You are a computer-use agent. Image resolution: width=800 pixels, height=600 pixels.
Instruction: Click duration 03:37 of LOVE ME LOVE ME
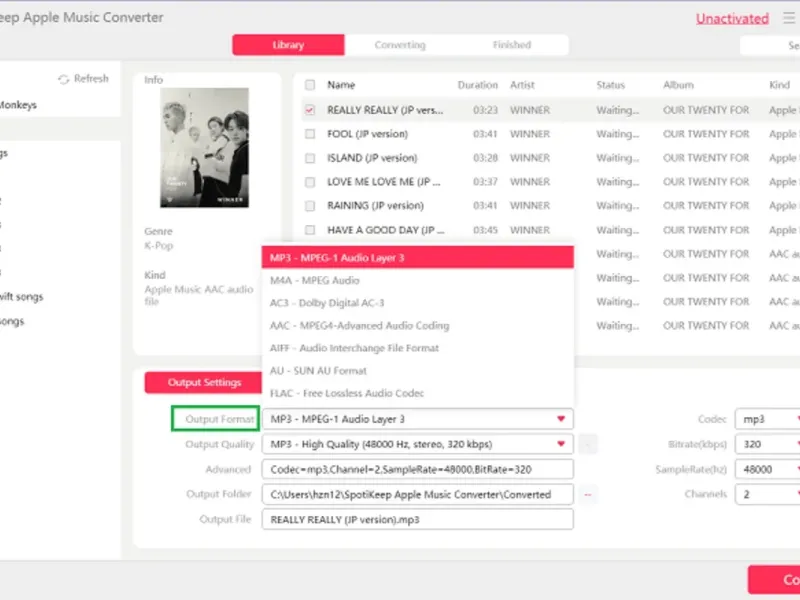(x=485, y=182)
